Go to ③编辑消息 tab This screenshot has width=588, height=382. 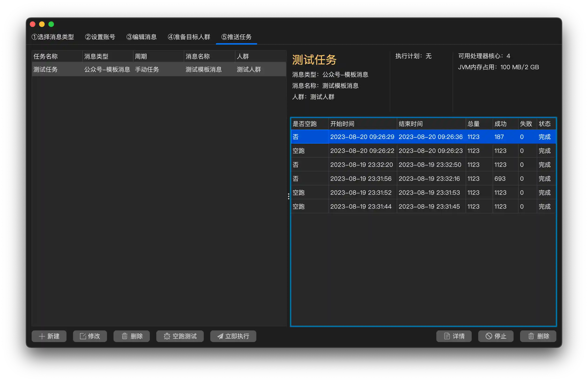click(141, 37)
